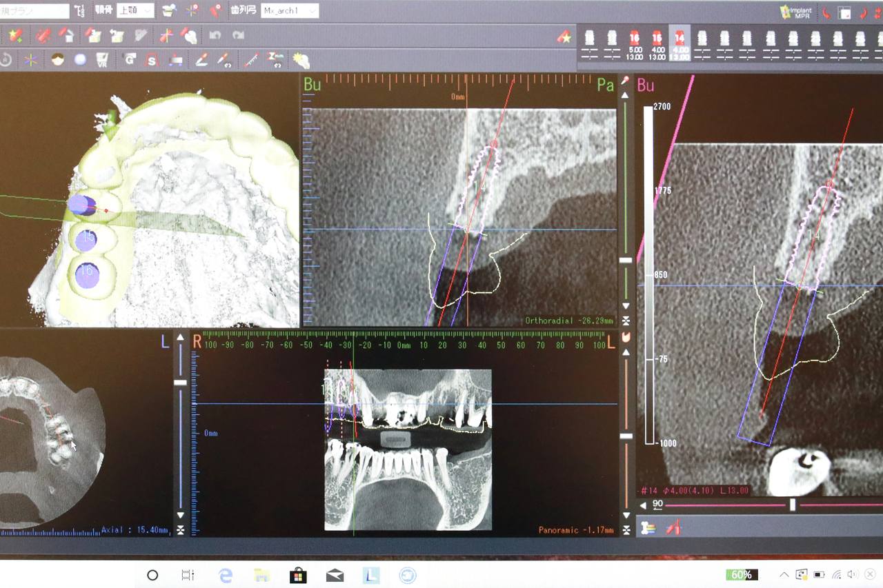The width and height of the screenshot is (883, 588).
Task: Toggle the implant axis crosshair icon
Action: [166, 35]
